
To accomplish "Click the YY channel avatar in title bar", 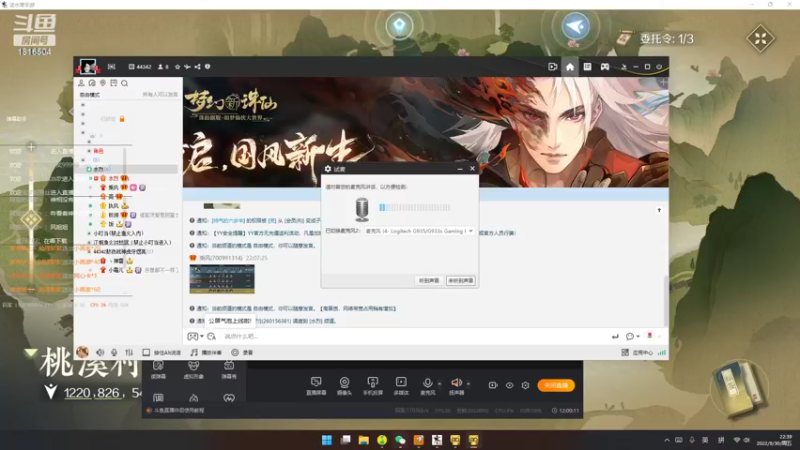I will pos(88,67).
